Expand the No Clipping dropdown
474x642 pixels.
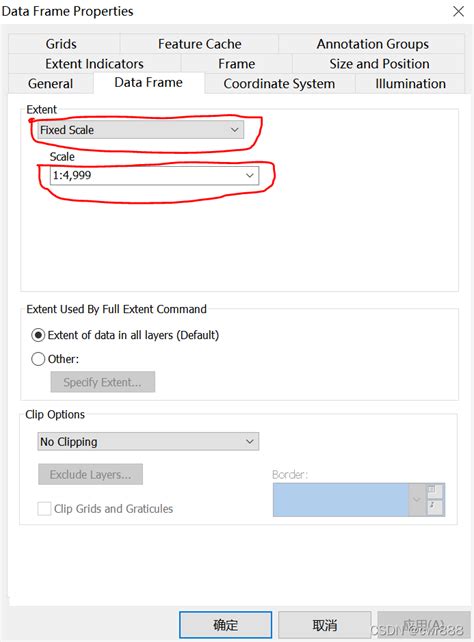coord(148,441)
